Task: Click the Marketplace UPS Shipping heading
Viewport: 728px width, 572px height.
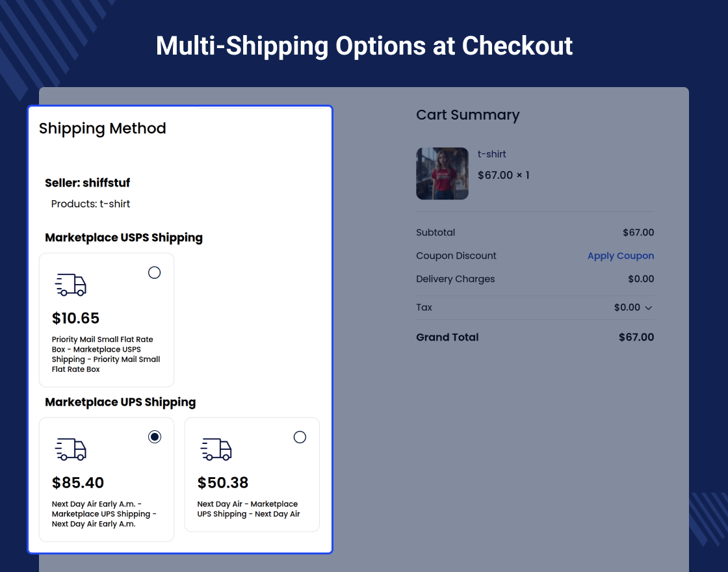Action: click(120, 402)
